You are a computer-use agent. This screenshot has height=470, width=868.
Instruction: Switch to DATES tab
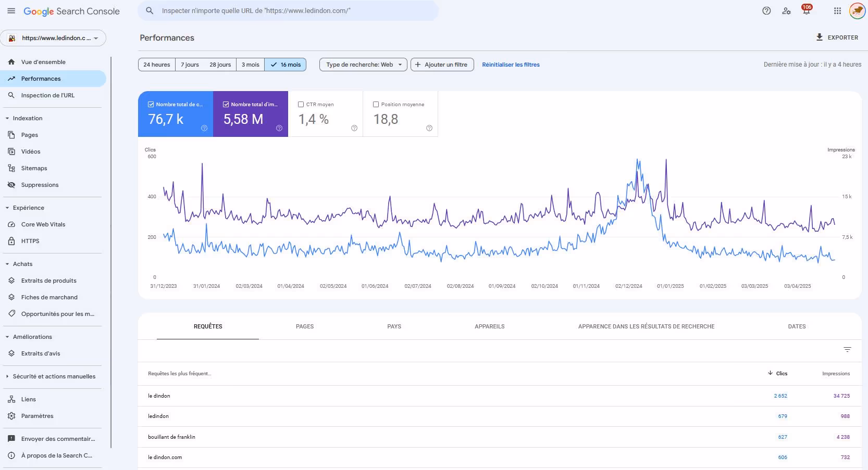point(797,326)
